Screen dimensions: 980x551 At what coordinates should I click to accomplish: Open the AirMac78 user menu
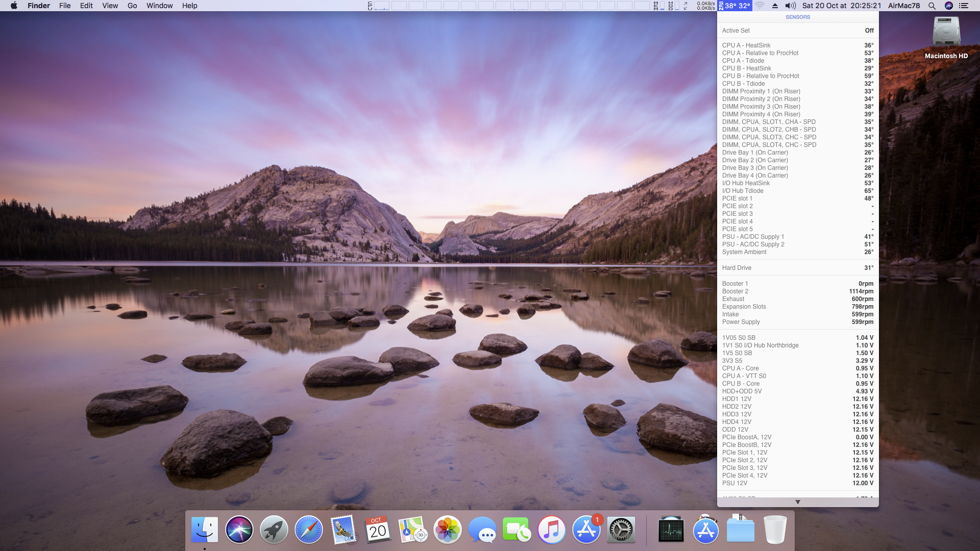coord(903,6)
